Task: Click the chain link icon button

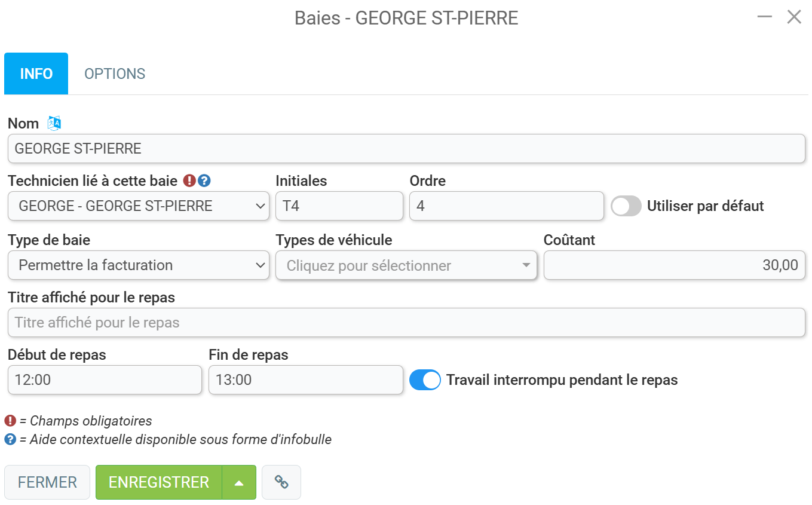Action: tap(281, 482)
